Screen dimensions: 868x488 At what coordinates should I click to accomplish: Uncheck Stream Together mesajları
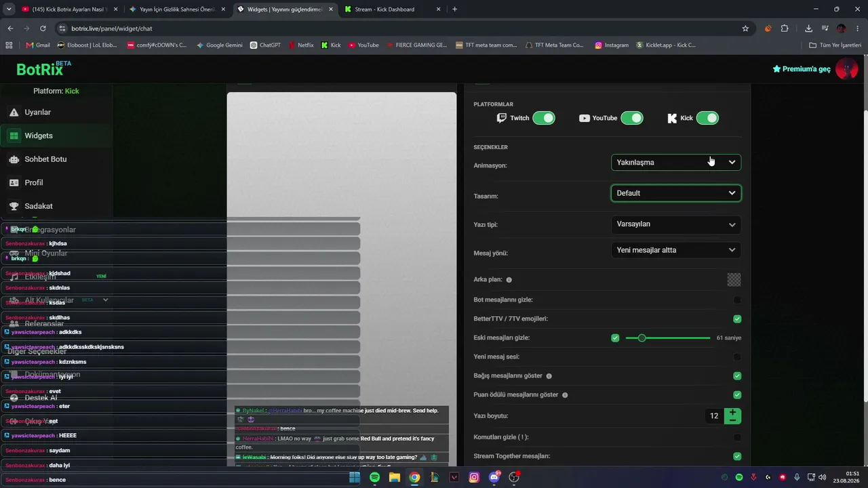(x=737, y=456)
